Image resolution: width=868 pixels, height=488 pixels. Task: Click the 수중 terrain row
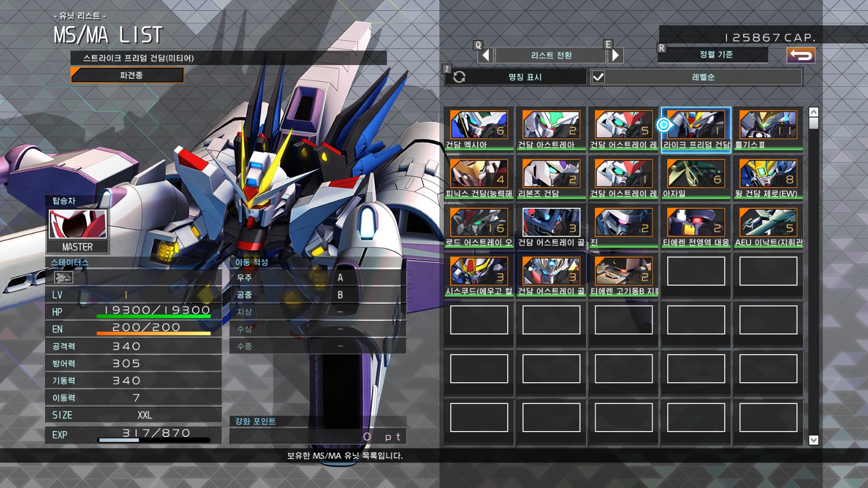[318, 346]
